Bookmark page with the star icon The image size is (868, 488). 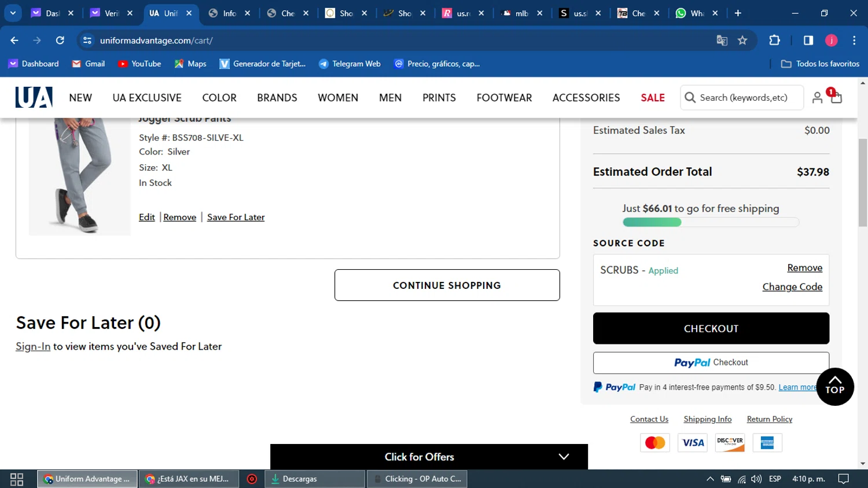pyautogui.click(x=742, y=41)
